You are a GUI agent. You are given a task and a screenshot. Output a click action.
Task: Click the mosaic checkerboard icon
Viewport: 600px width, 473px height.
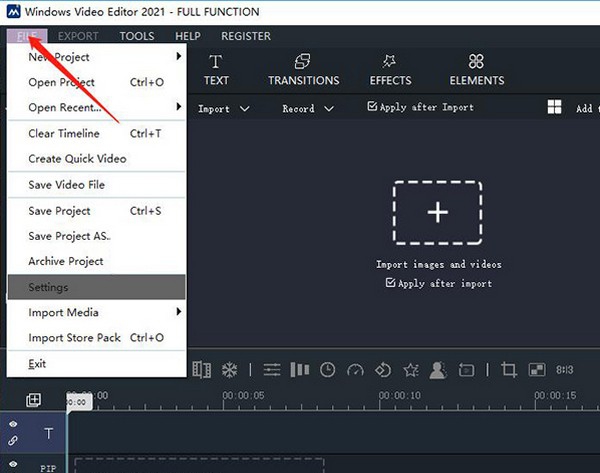[x=537, y=370]
